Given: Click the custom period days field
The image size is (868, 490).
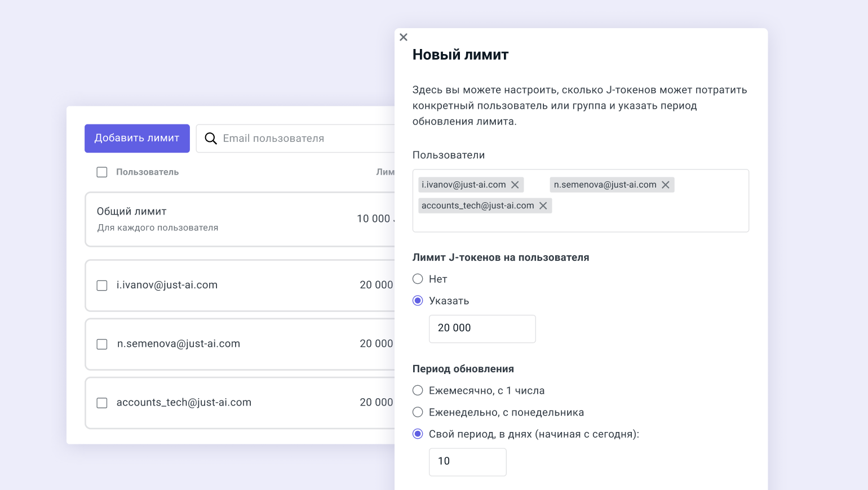Looking at the screenshot, I should (467, 462).
